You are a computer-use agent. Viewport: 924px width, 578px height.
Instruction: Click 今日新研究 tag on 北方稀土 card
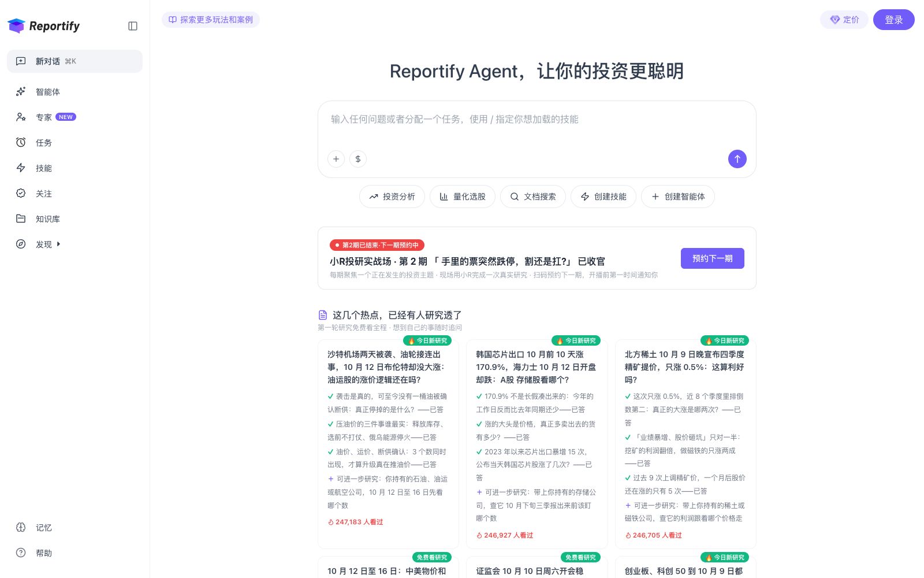pos(725,340)
